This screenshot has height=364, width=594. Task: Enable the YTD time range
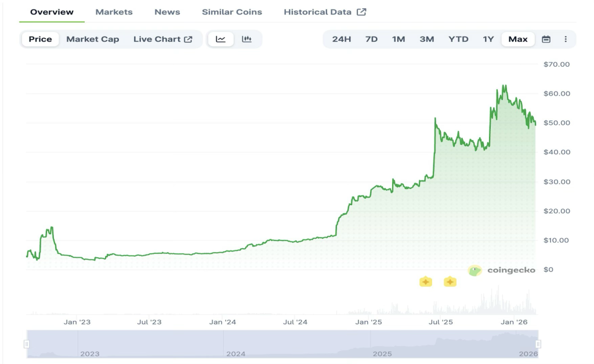pos(459,39)
